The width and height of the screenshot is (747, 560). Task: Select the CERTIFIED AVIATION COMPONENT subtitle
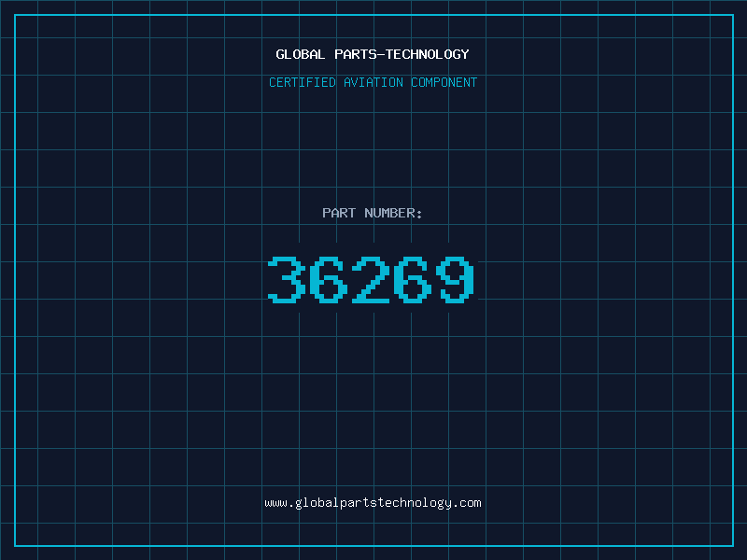tap(373, 82)
